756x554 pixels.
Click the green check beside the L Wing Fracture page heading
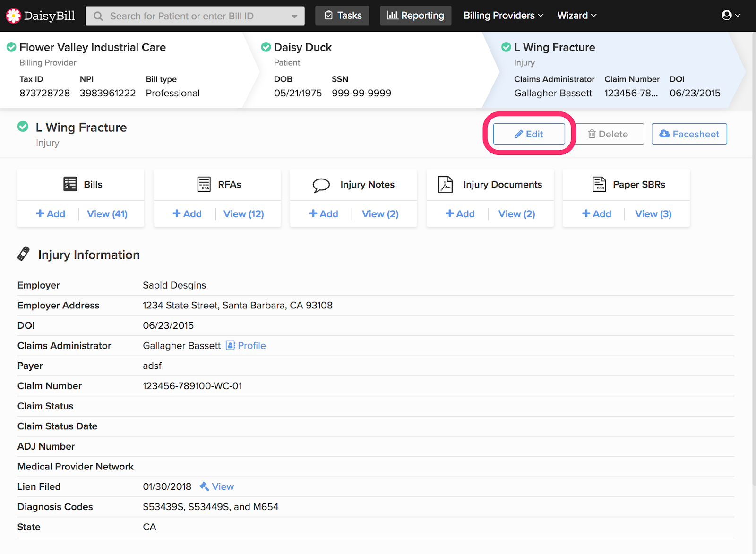(23, 127)
